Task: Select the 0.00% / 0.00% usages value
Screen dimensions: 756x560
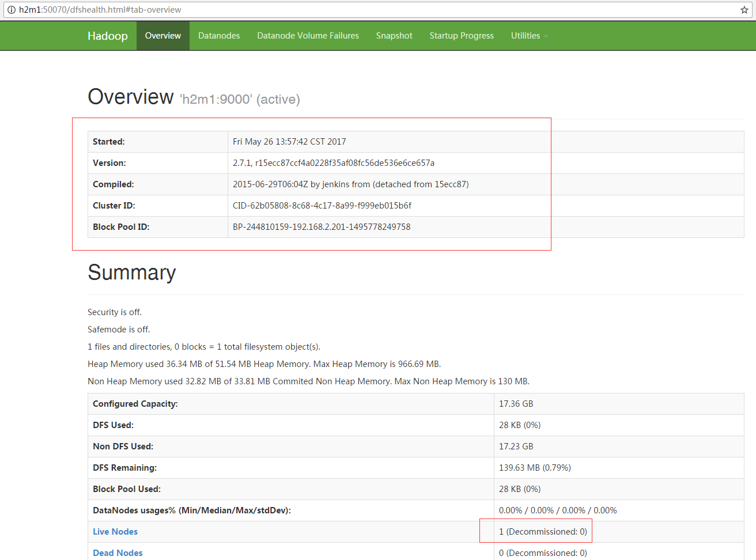Action: [558, 510]
